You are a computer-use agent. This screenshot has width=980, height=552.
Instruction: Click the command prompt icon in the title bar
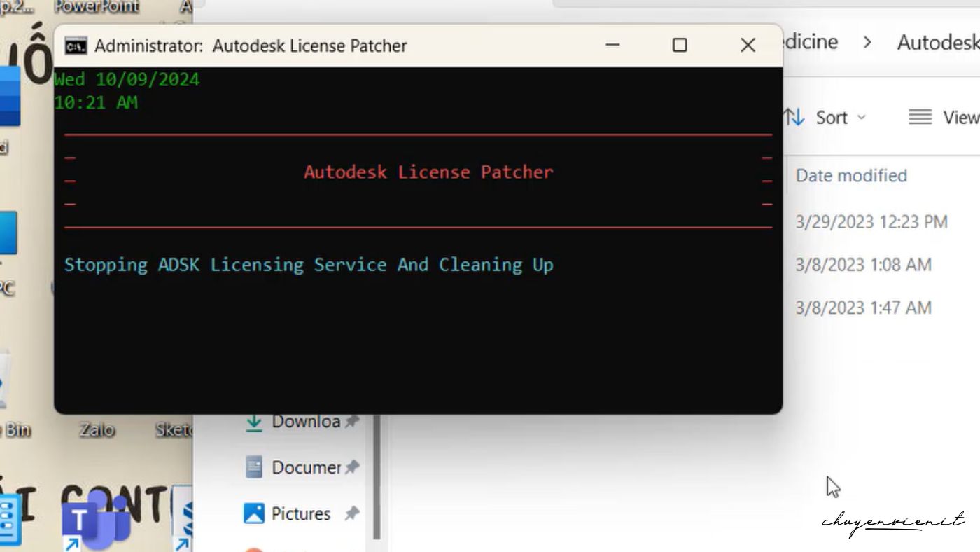[76, 46]
